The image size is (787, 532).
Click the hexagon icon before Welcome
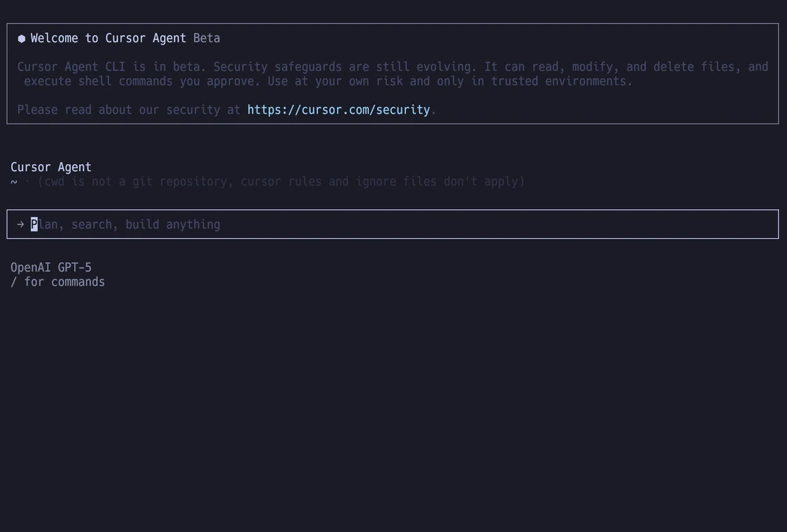pyautogui.click(x=22, y=39)
